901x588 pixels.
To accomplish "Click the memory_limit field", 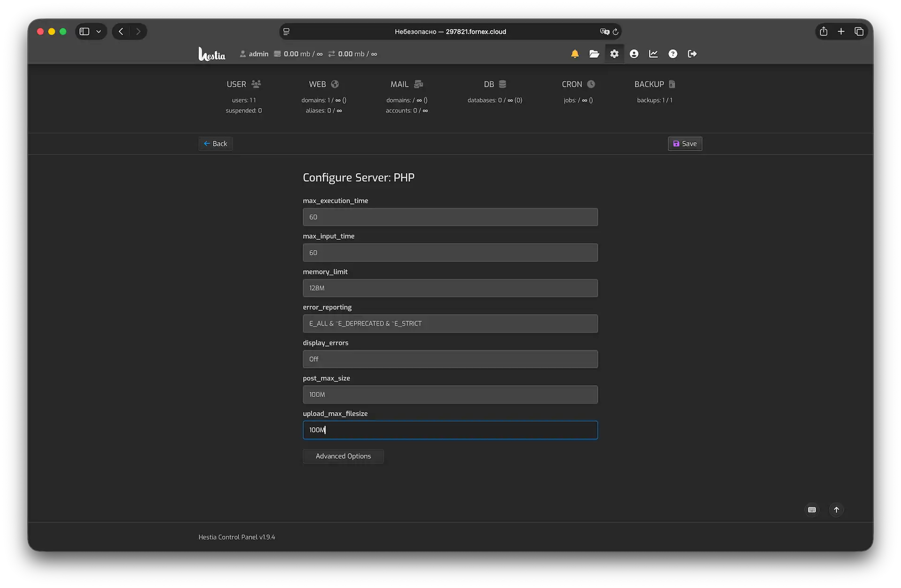I will (450, 288).
